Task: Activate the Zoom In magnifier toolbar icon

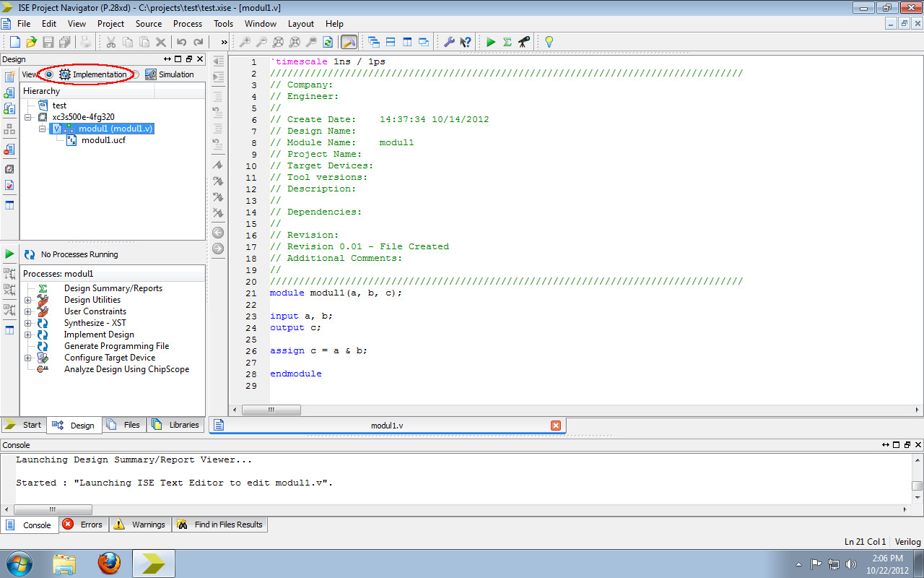Action: coord(245,41)
